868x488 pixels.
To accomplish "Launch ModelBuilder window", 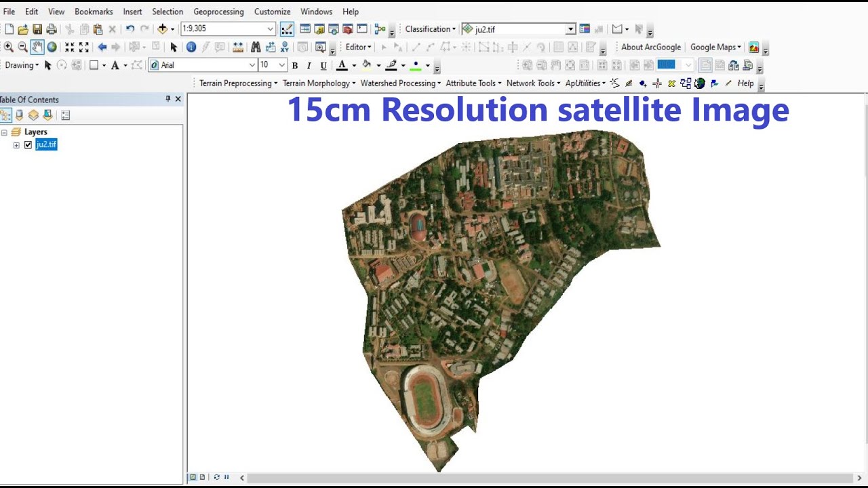I will (380, 29).
